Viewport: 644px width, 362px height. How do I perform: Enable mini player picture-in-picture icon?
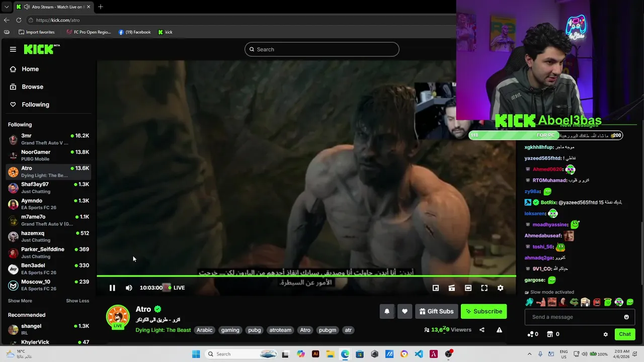pos(436,288)
